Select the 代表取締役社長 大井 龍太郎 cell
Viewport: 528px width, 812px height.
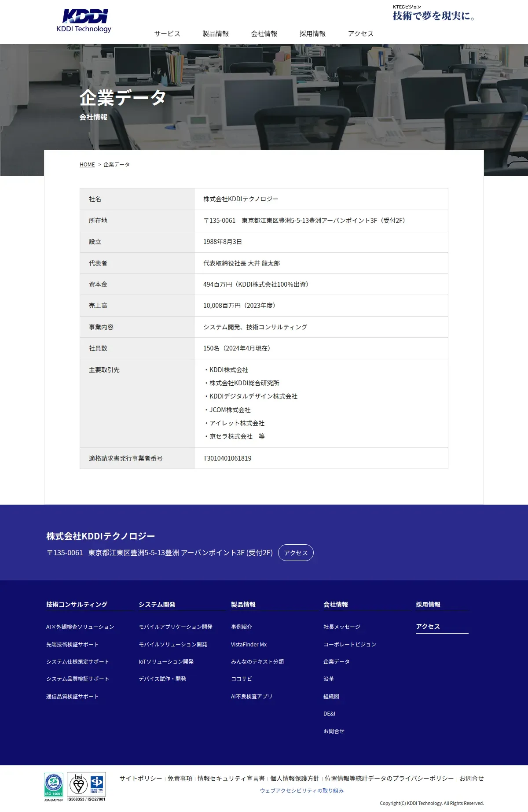(321, 263)
